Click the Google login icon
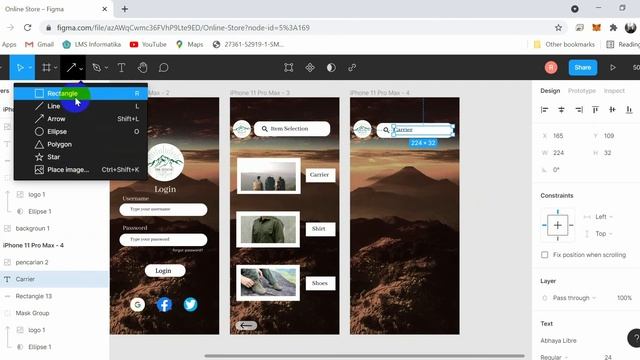 [138, 304]
